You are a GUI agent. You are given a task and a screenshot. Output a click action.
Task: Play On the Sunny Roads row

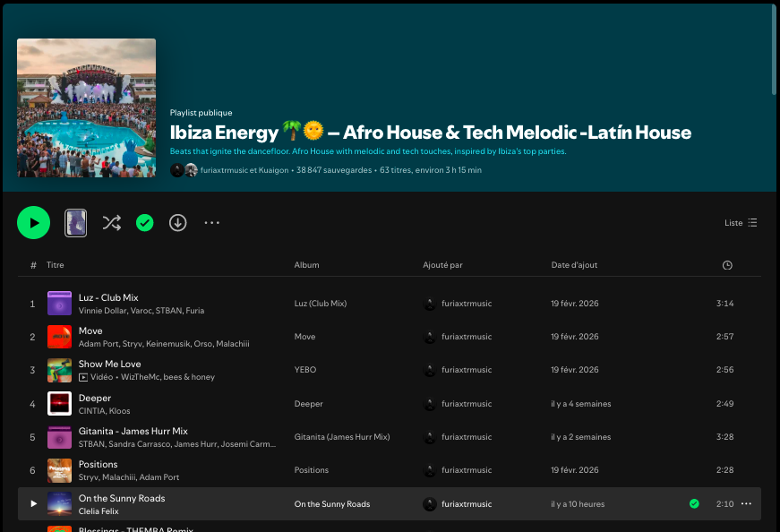click(x=33, y=503)
